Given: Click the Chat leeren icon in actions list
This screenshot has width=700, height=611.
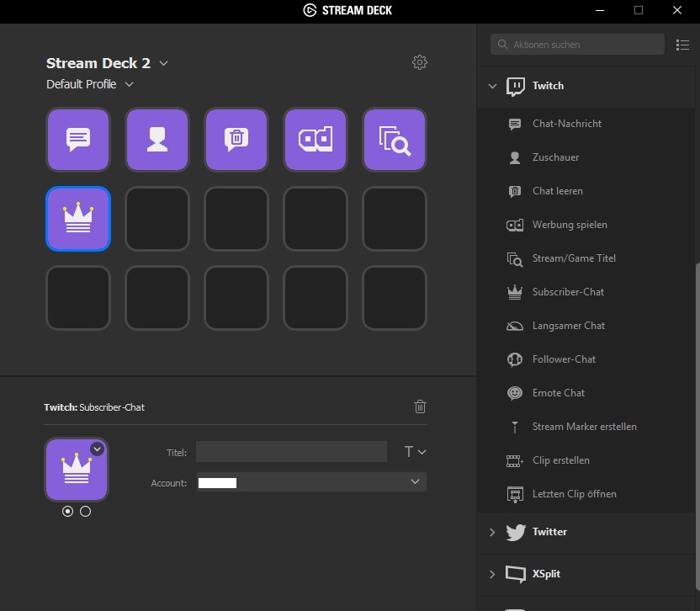Looking at the screenshot, I should point(515,191).
